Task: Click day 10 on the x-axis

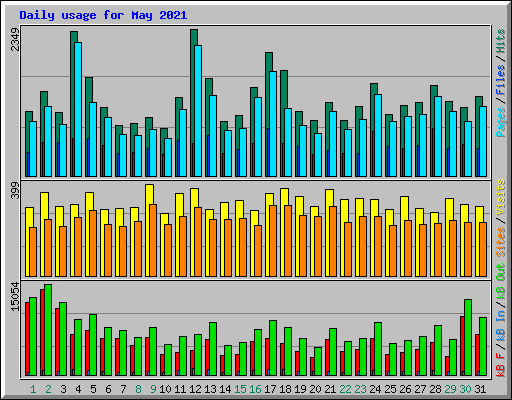Action: click(x=165, y=389)
